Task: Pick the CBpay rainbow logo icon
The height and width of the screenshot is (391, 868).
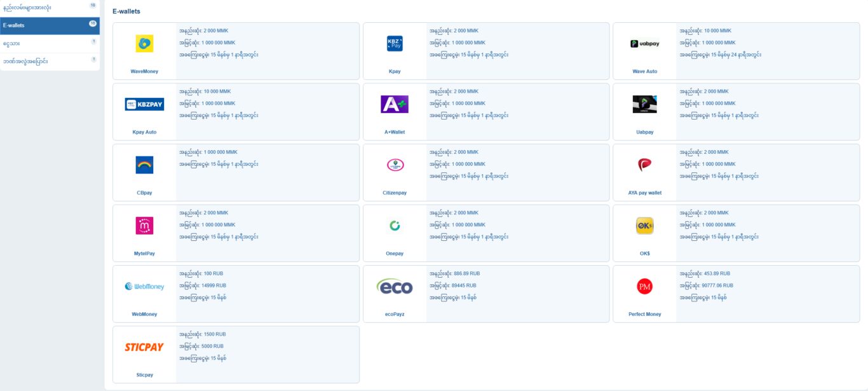Action: [144, 165]
